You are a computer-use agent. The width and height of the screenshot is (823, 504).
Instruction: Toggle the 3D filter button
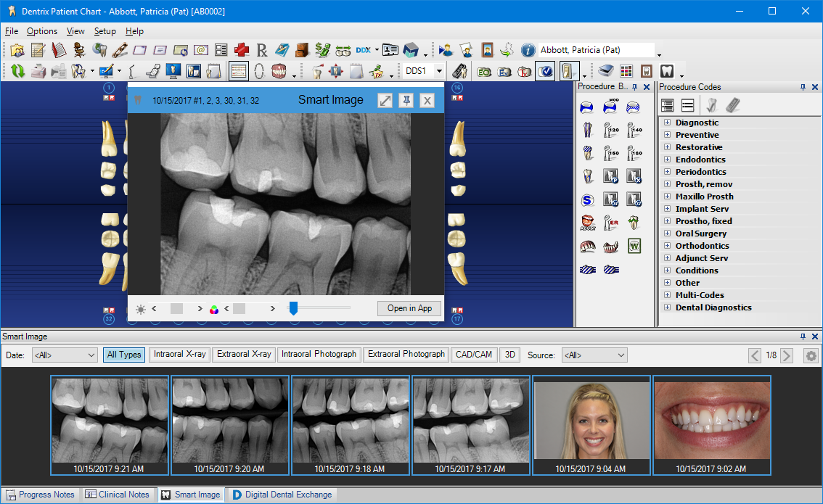tap(509, 355)
